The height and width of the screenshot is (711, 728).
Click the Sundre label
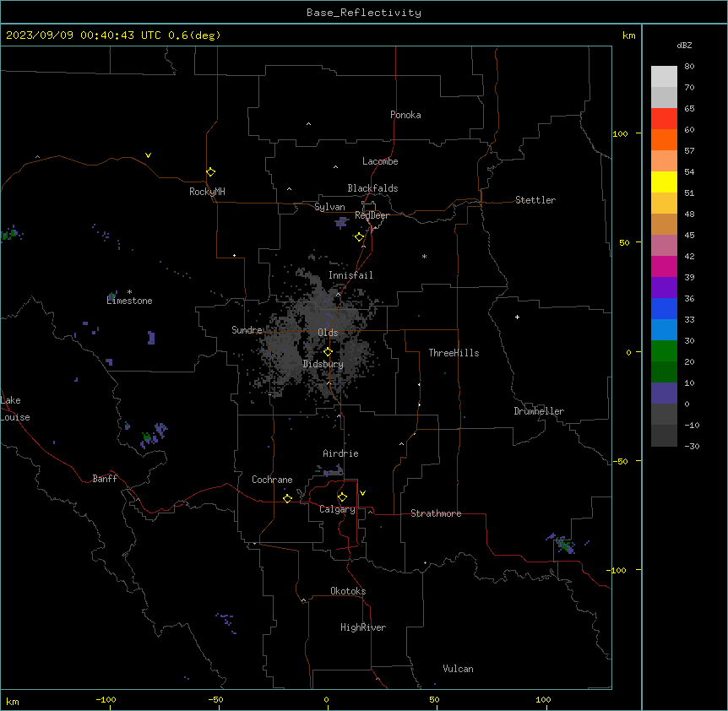coord(247,330)
